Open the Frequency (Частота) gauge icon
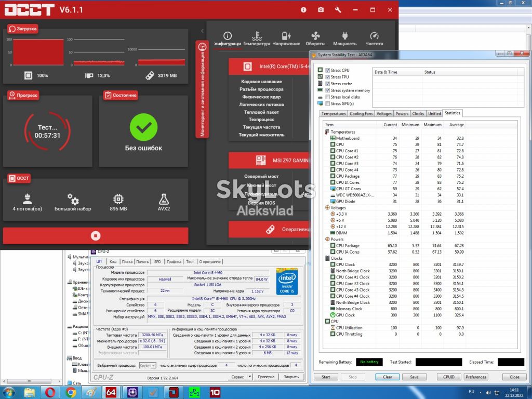Screen dimensions: 532x399 point(374,36)
